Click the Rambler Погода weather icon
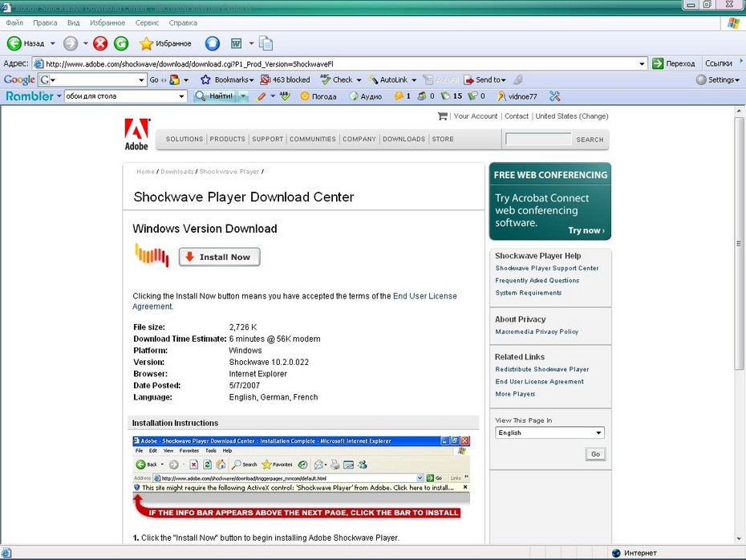The height and width of the screenshot is (560, 746). tap(318, 96)
